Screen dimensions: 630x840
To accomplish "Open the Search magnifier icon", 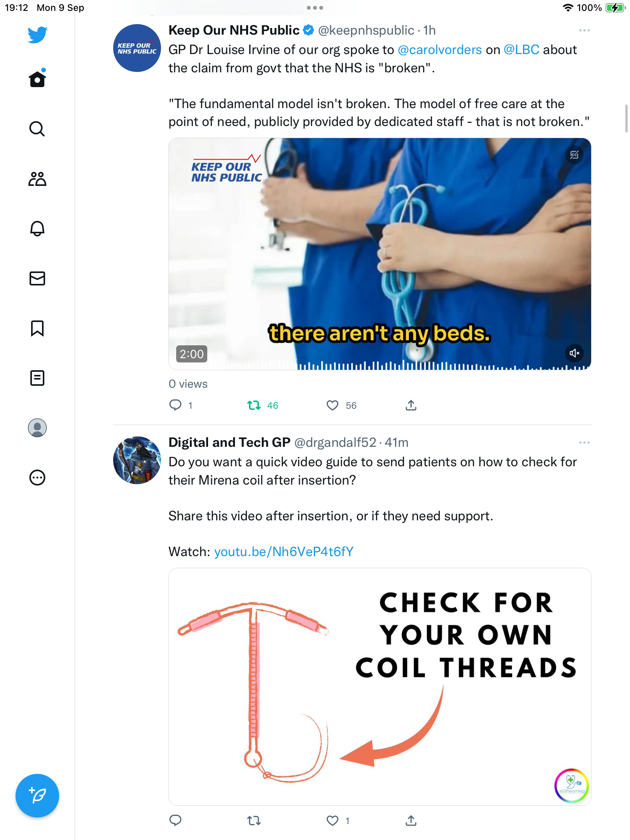I will (37, 129).
